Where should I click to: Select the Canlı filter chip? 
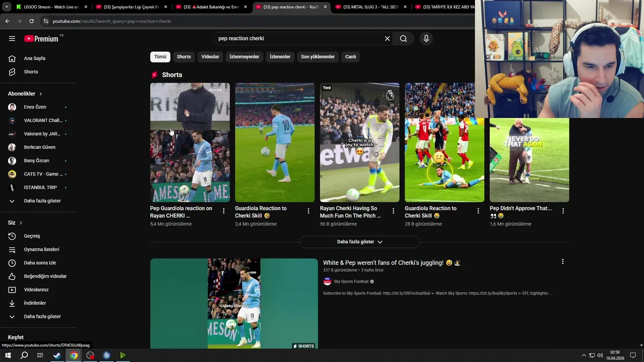[x=351, y=57]
